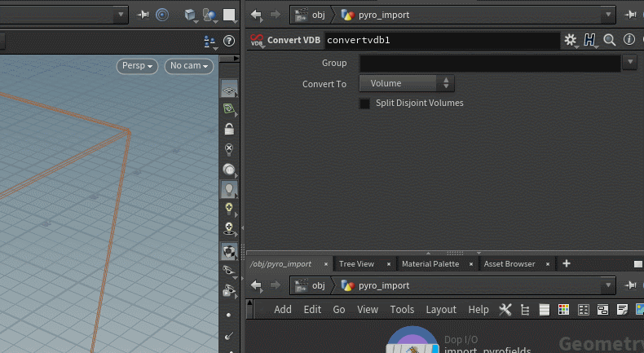The width and height of the screenshot is (644, 353).
Task: Click the bulb with shadows lighting icon
Action: coord(229,229)
